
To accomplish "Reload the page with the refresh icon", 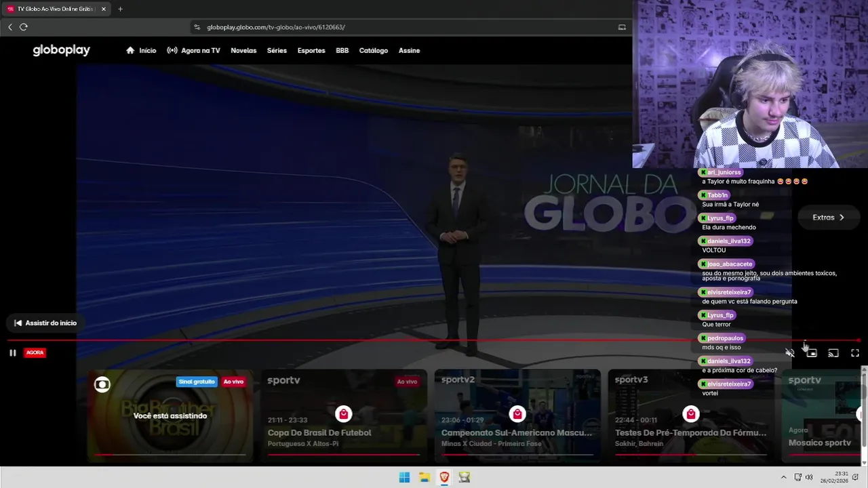I will [24, 27].
